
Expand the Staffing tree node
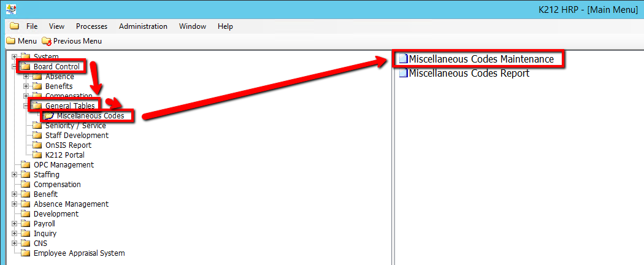coord(14,175)
